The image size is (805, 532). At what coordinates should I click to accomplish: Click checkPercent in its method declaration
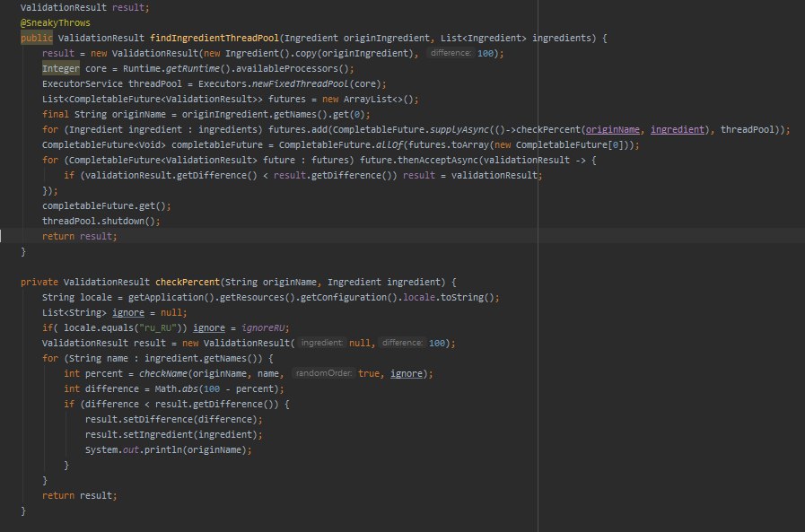pyautogui.click(x=188, y=283)
